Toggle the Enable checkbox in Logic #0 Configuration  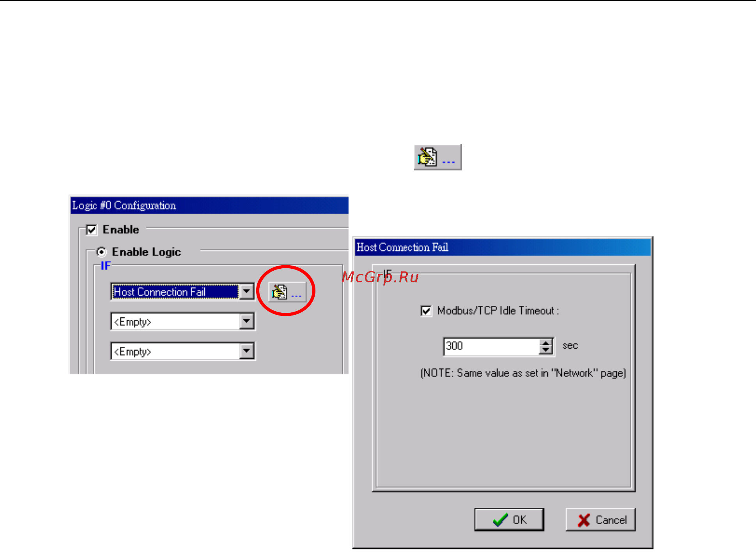92,230
